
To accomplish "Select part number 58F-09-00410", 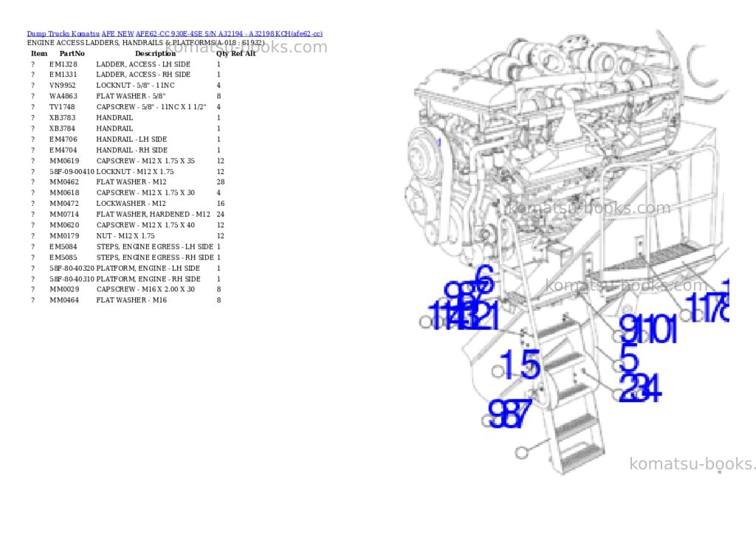I will tap(72, 172).
